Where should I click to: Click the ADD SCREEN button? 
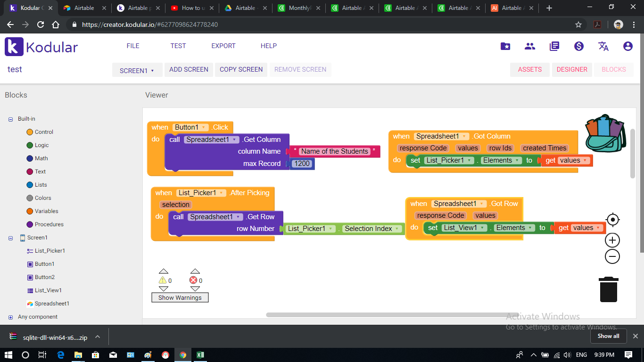[x=189, y=69]
